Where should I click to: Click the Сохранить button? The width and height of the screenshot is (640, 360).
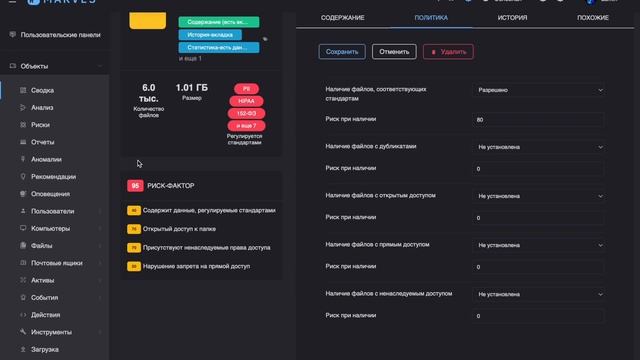point(342,52)
